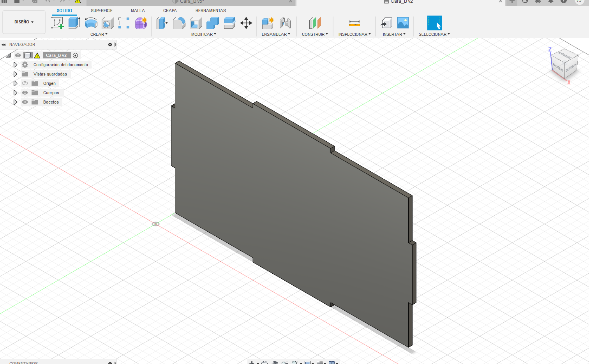Activate the Cara_B v2 component radio button
The width and height of the screenshot is (589, 364).
coord(76,55)
